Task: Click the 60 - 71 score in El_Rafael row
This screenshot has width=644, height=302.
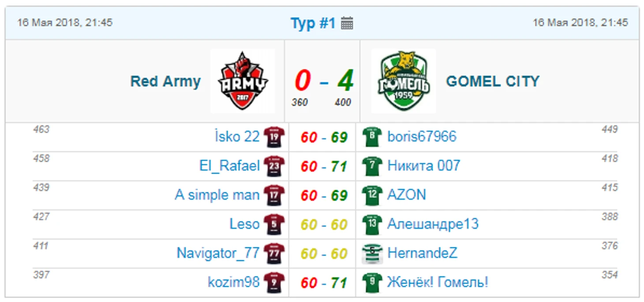Action: click(x=324, y=166)
